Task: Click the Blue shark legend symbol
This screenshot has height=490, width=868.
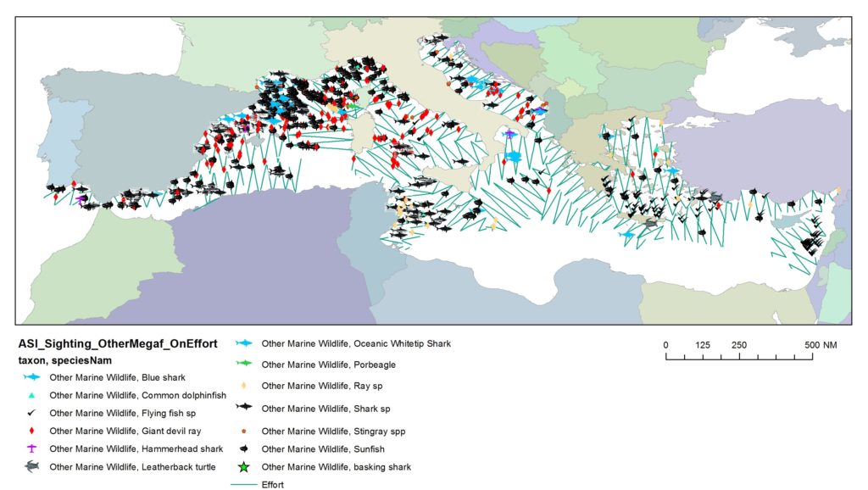Action: (x=32, y=377)
